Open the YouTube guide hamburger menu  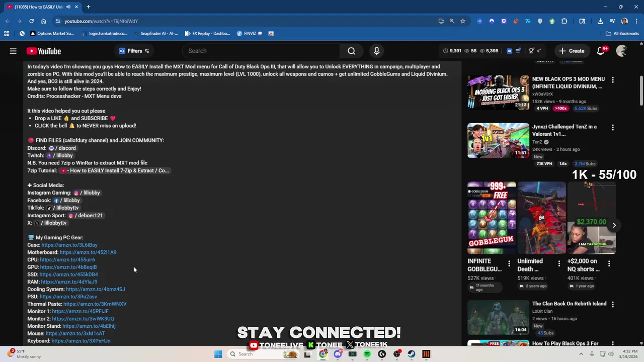13,51
